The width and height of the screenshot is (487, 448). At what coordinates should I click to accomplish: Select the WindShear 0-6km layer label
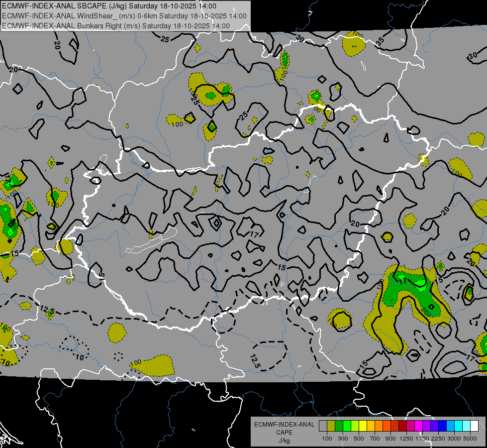click(124, 16)
